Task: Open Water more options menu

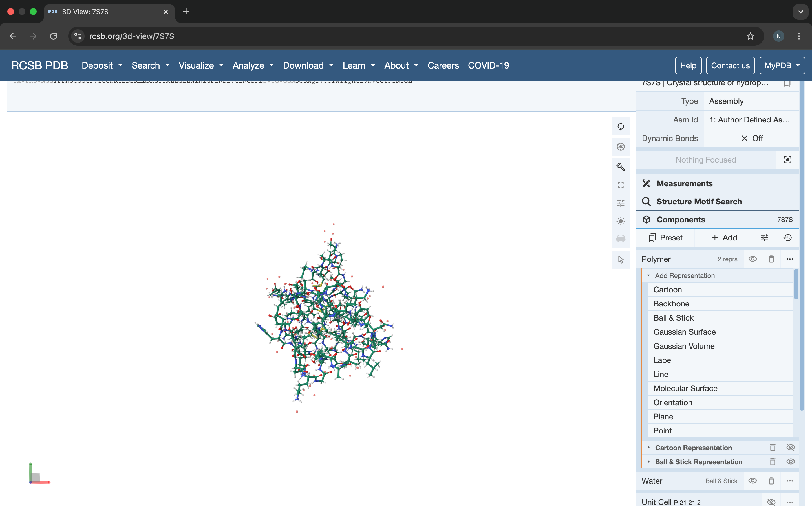Action: coord(789,481)
